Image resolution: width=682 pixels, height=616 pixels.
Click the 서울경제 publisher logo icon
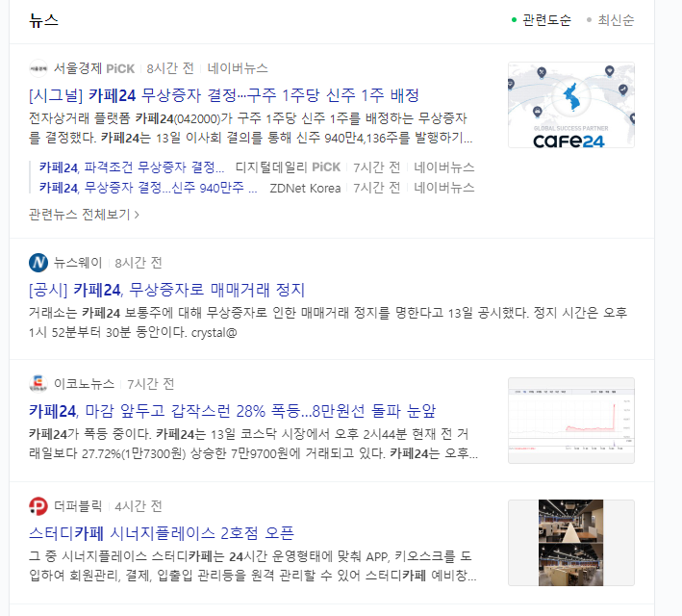pos(38,68)
